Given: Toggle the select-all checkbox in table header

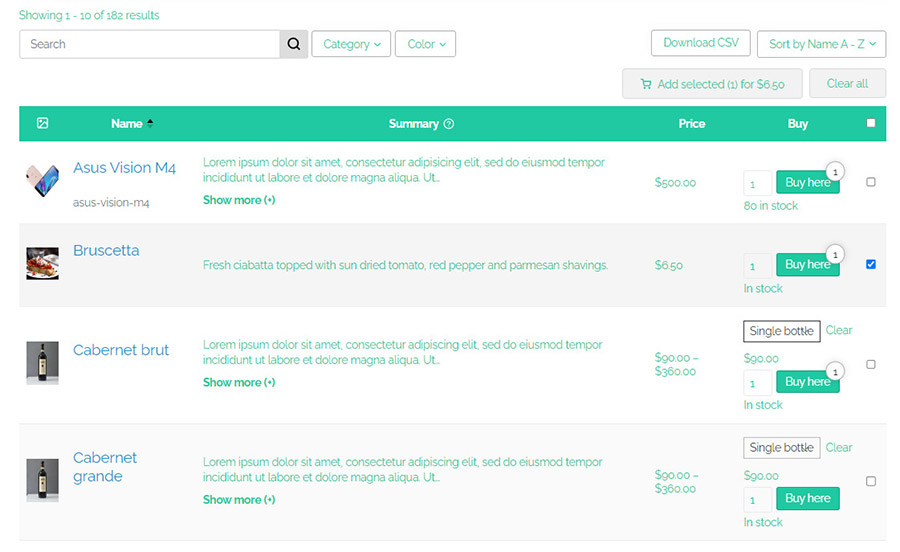Looking at the screenshot, I should pyautogui.click(x=871, y=123).
